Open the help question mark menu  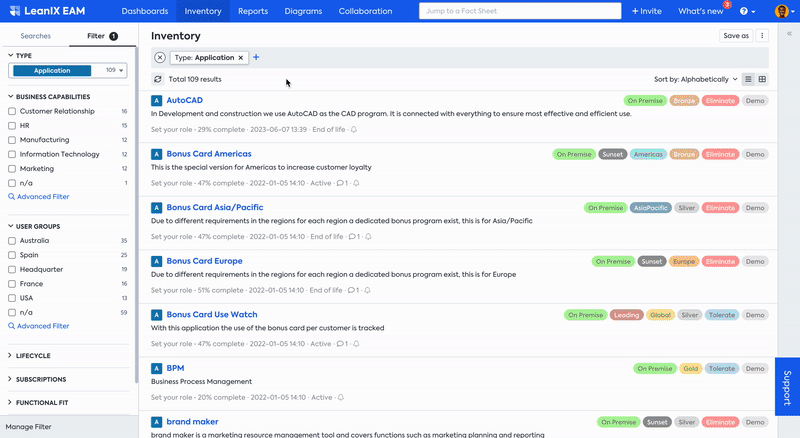pos(747,11)
